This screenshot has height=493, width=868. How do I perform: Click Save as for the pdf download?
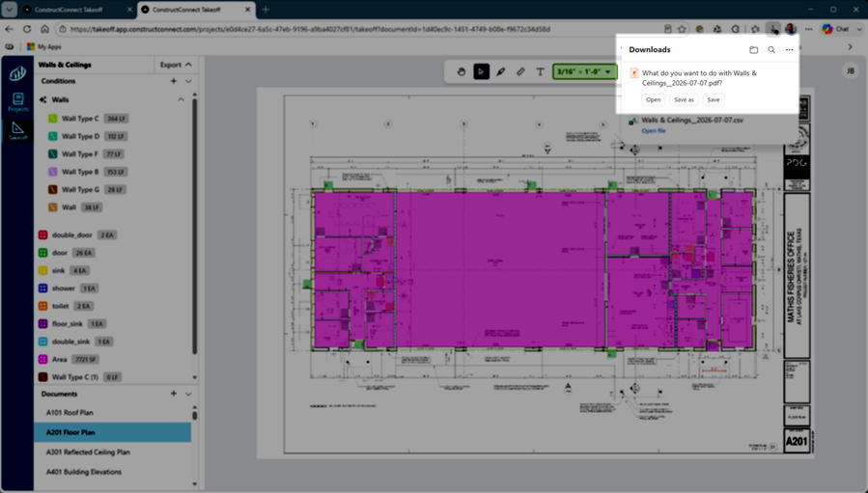pos(684,99)
